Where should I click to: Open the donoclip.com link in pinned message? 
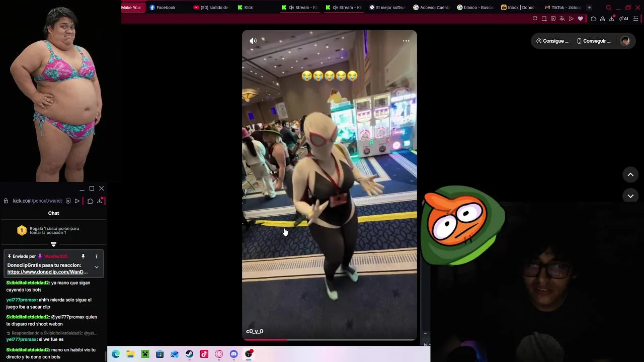pyautogui.click(x=47, y=272)
